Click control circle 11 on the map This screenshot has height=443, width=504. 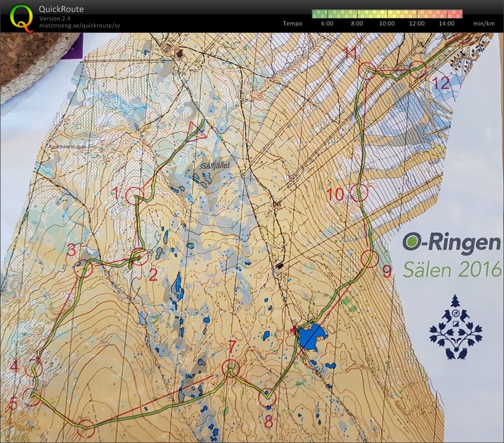tap(367, 70)
